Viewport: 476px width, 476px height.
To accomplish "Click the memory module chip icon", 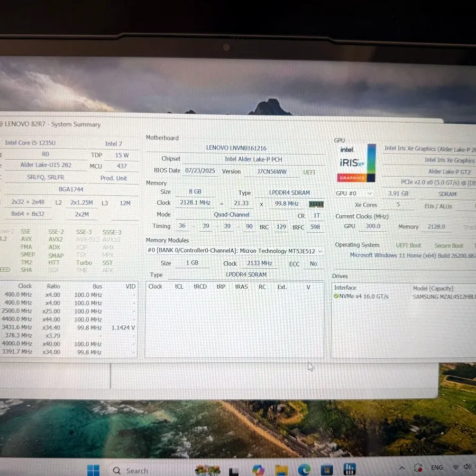I will pos(316,204).
